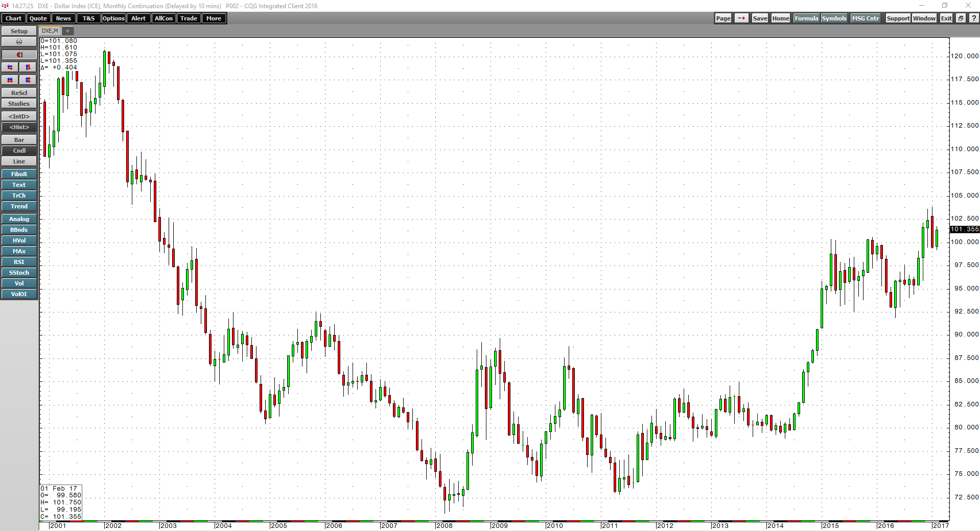Activate the Text annotation tool
This screenshot has height=531, width=980.
(x=19, y=185)
